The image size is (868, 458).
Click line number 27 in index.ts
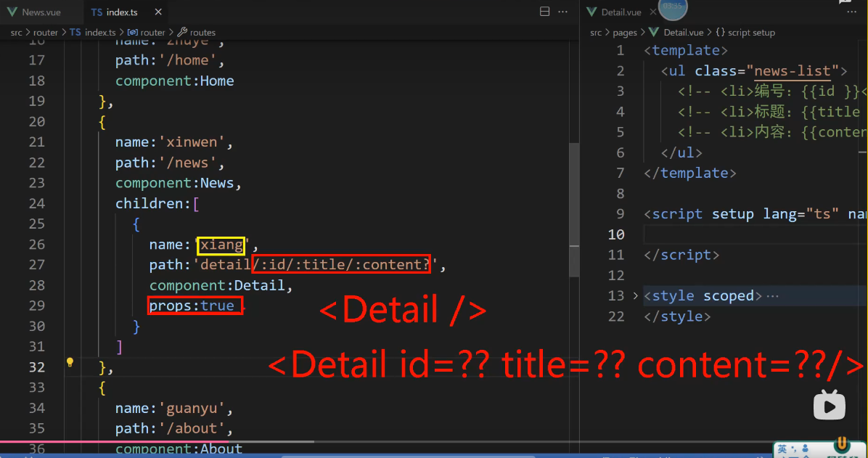click(36, 265)
